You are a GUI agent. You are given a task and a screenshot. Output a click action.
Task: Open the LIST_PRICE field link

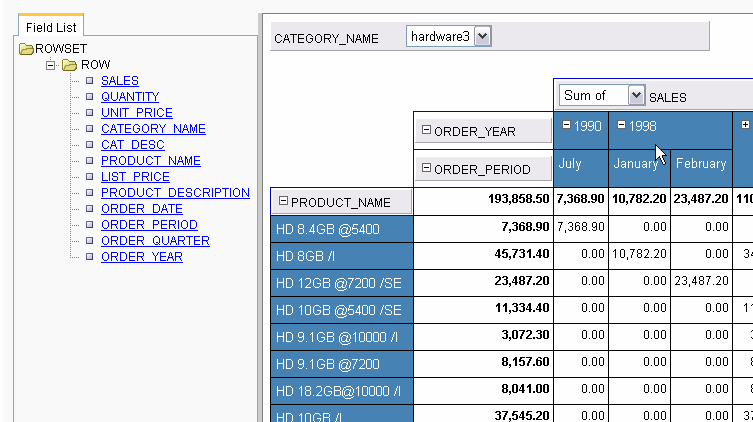(135, 177)
